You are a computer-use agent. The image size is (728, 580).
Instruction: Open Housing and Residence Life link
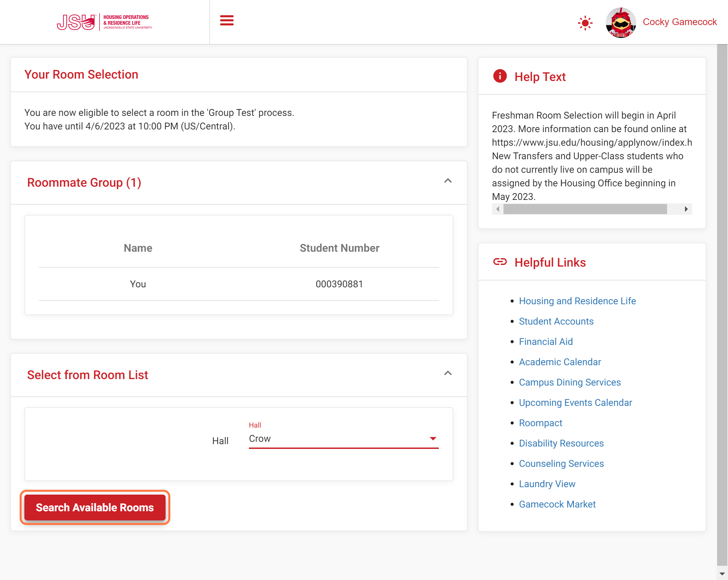tap(577, 301)
